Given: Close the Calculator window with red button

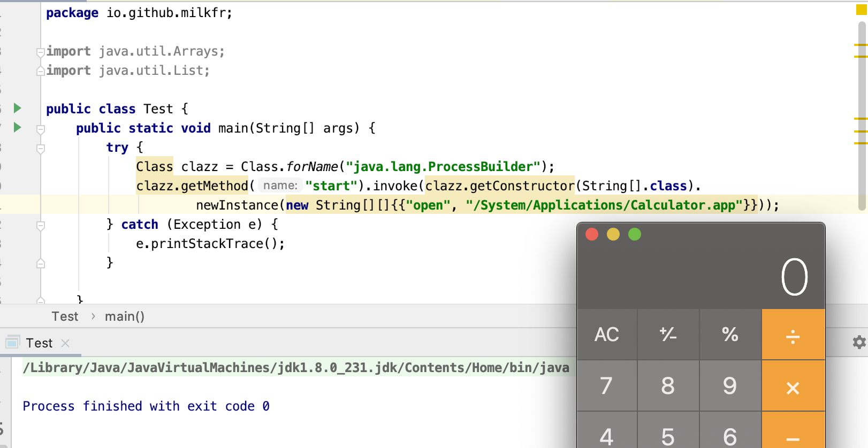Looking at the screenshot, I should 592,234.
